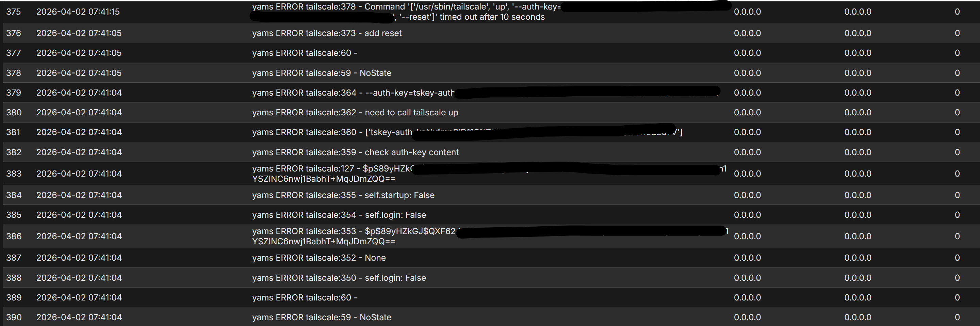Click row 381 tskey-auth list message
The height and width of the screenshot is (326, 980).
pos(467,132)
